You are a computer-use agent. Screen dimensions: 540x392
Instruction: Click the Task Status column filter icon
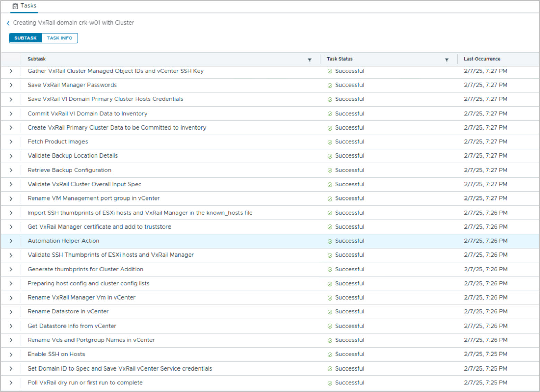pyautogui.click(x=447, y=60)
